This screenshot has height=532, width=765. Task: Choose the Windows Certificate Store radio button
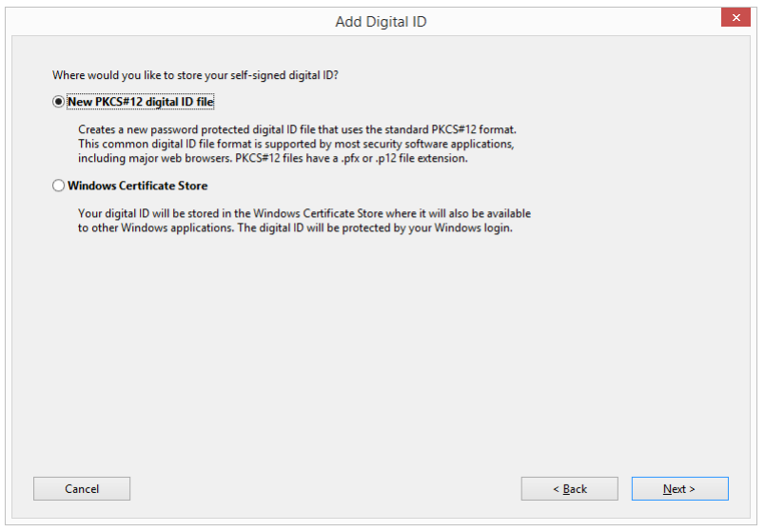pos(59,186)
